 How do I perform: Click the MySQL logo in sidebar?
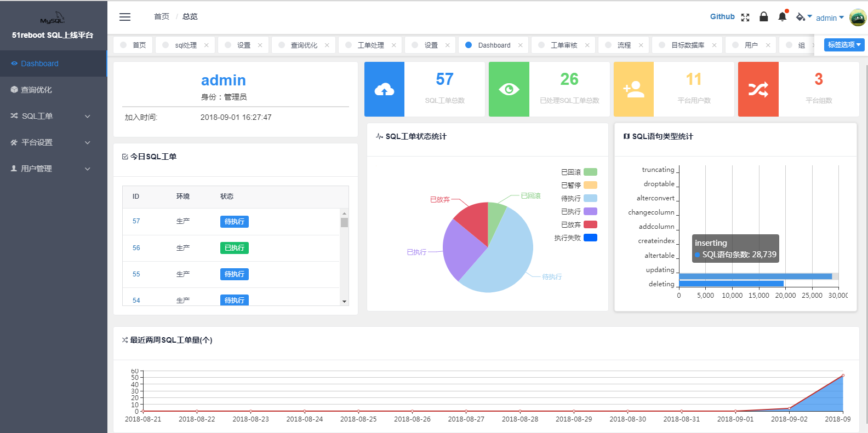click(53, 18)
